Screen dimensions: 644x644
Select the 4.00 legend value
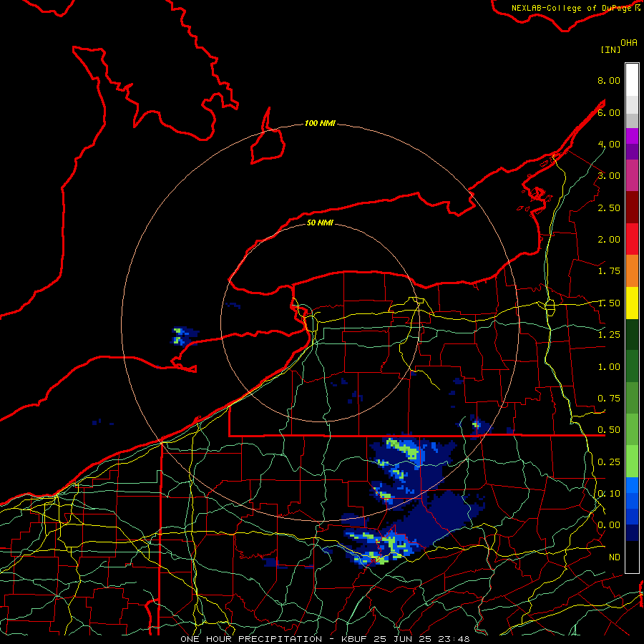609,144
